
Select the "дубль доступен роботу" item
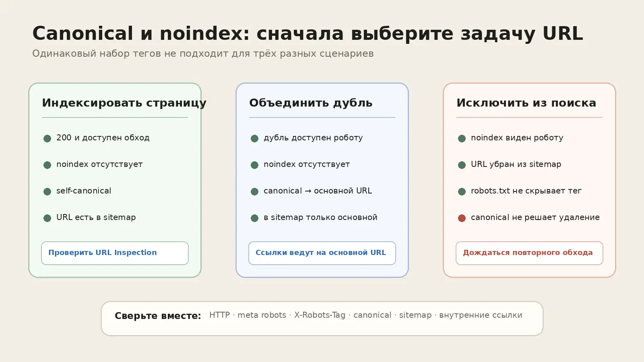tap(307, 138)
